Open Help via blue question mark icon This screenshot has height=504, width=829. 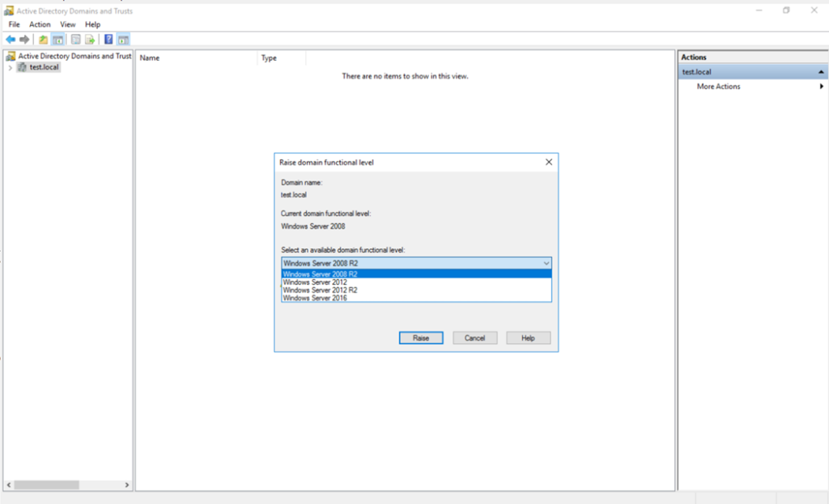click(108, 40)
